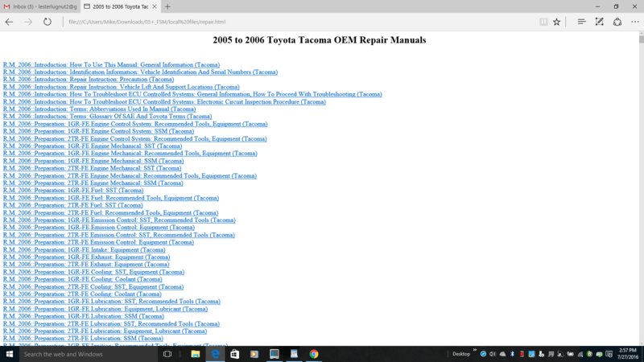Click the taskbar clock showing 2:57 PM
This screenshot has height=362, width=644.
628,354
